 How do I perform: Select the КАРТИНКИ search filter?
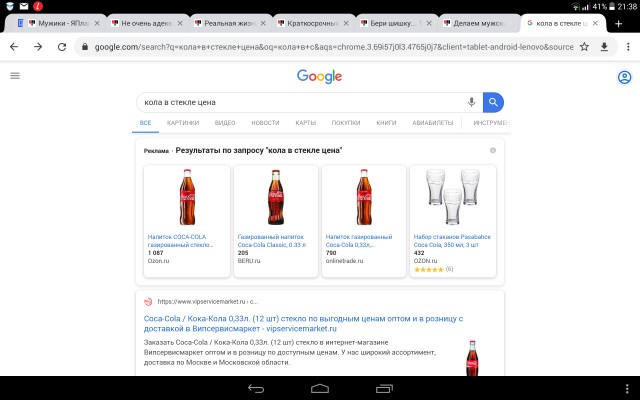coord(183,123)
